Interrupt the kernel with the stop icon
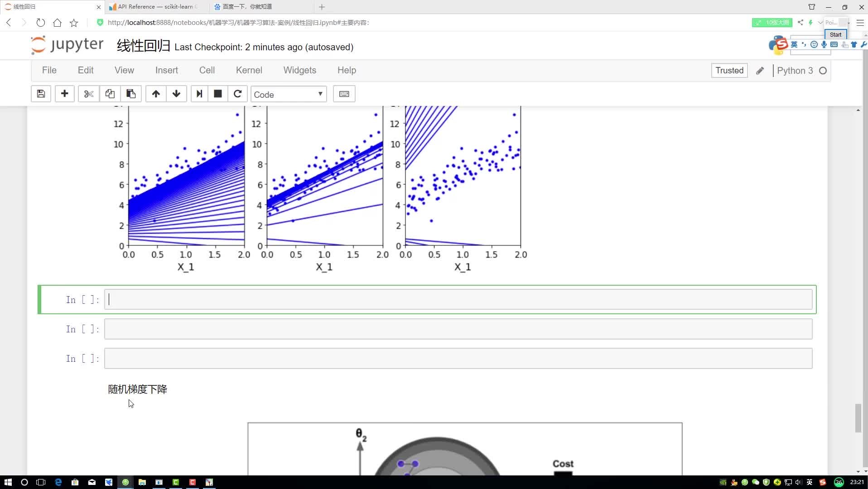This screenshot has height=489, width=868. [x=218, y=94]
